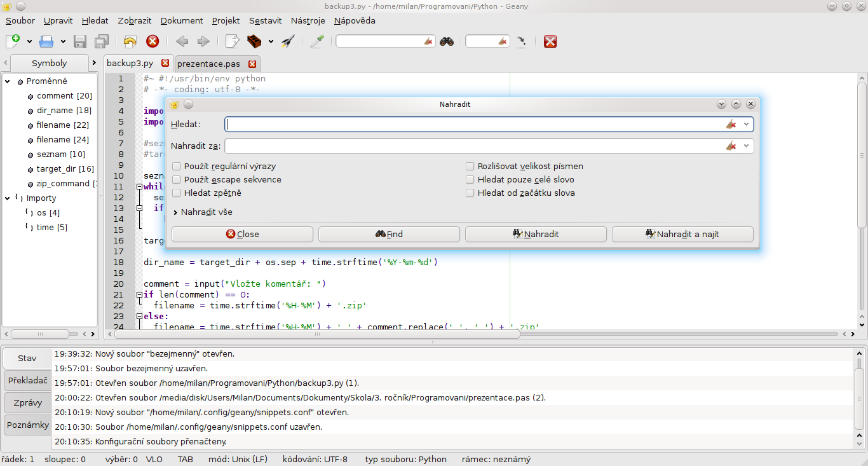Viewport: 868px width, 466px height.
Task: Open the Hledat menu in the menu bar
Action: click(x=95, y=20)
